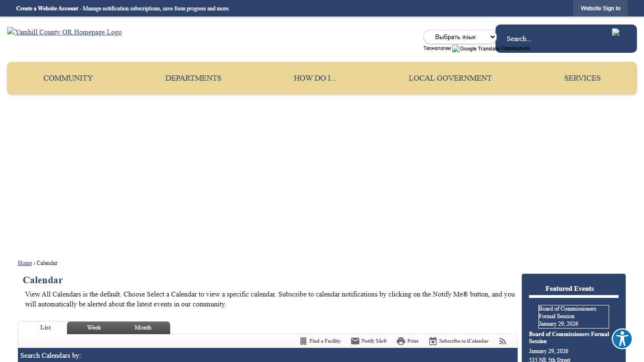This screenshot has height=362, width=644.
Task: Open the Community menu item
Action: click(x=68, y=78)
